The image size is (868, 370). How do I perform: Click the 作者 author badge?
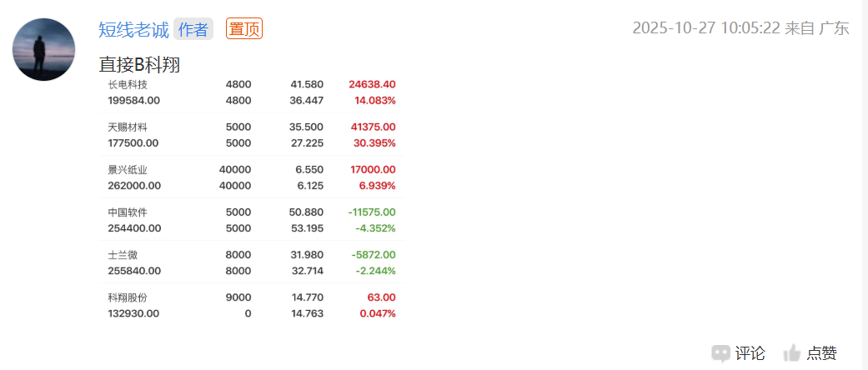coord(193,29)
